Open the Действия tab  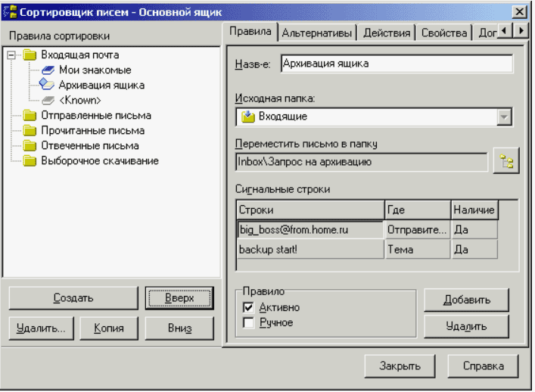387,33
